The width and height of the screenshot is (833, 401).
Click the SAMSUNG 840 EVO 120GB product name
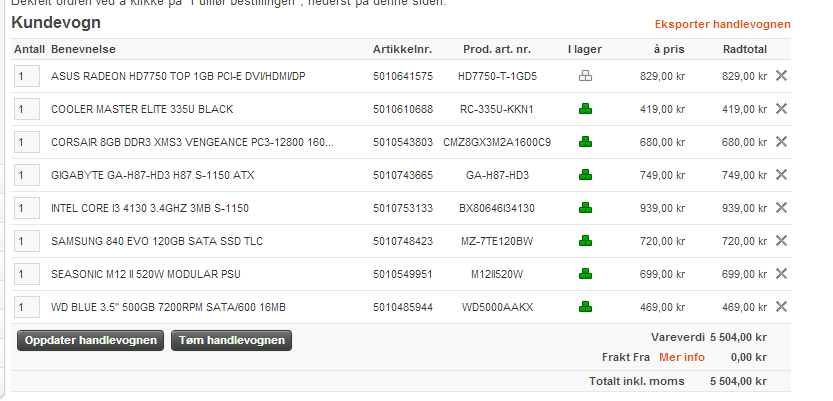click(x=157, y=241)
